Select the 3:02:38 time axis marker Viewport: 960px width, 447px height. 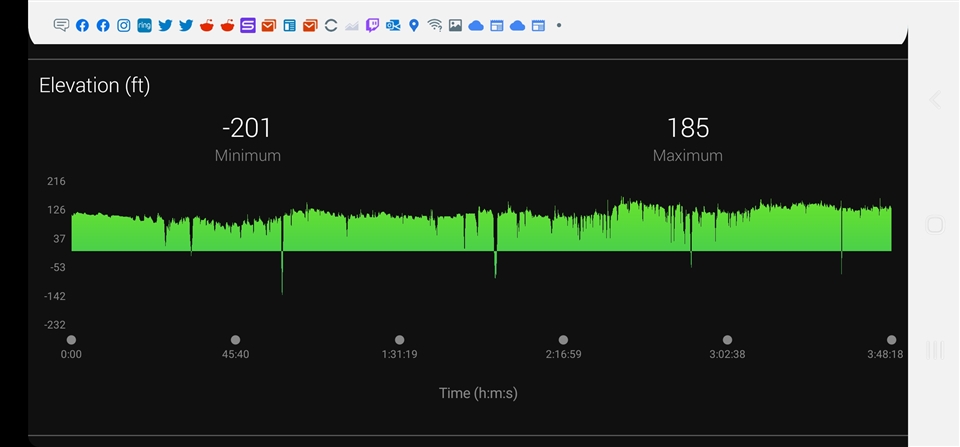tap(727, 340)
